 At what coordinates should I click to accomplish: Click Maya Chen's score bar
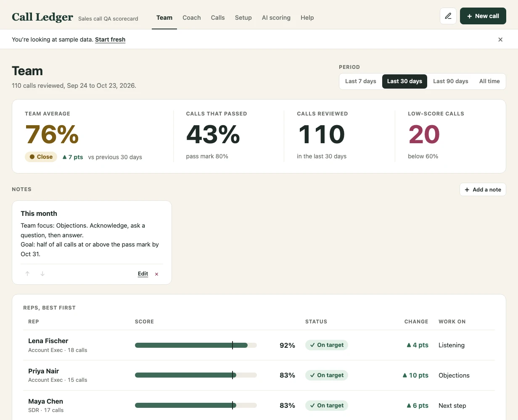[196, 405]
